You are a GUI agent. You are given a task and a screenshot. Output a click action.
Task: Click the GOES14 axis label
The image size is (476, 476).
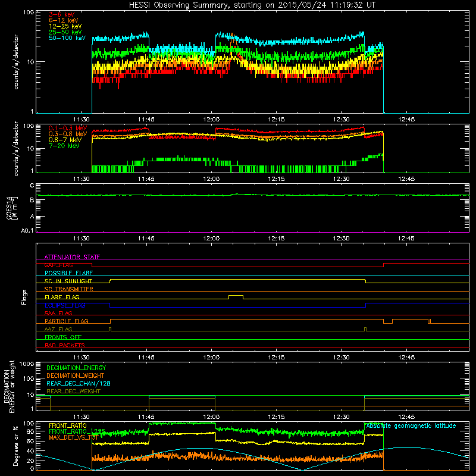12,208
